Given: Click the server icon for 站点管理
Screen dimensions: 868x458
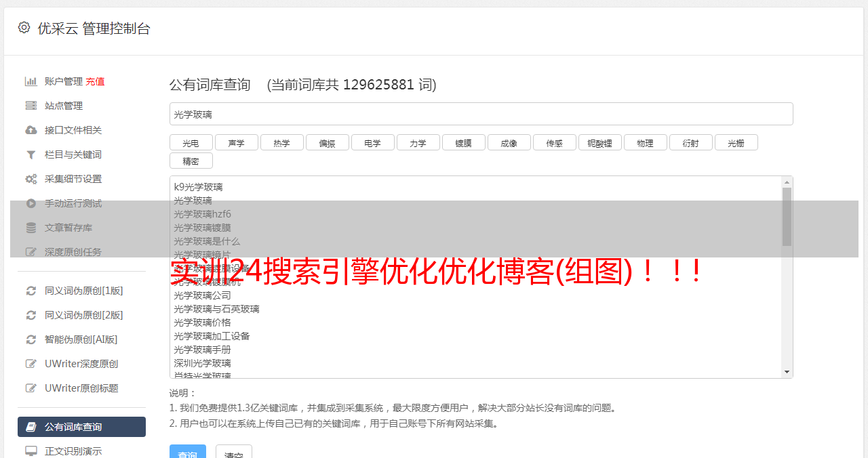Looking at the screenshot, I should tap(31, 106).
